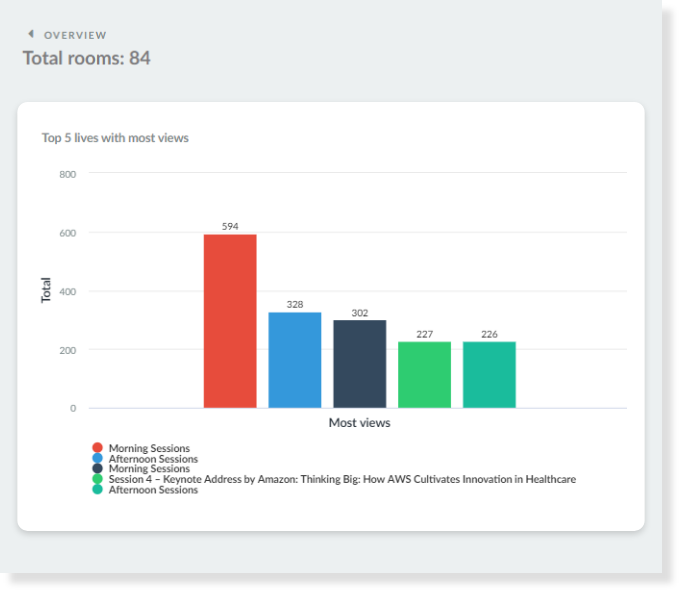
Task: Toggle the teal Afternoon Sessions legend dot
Action: (97, 489)
